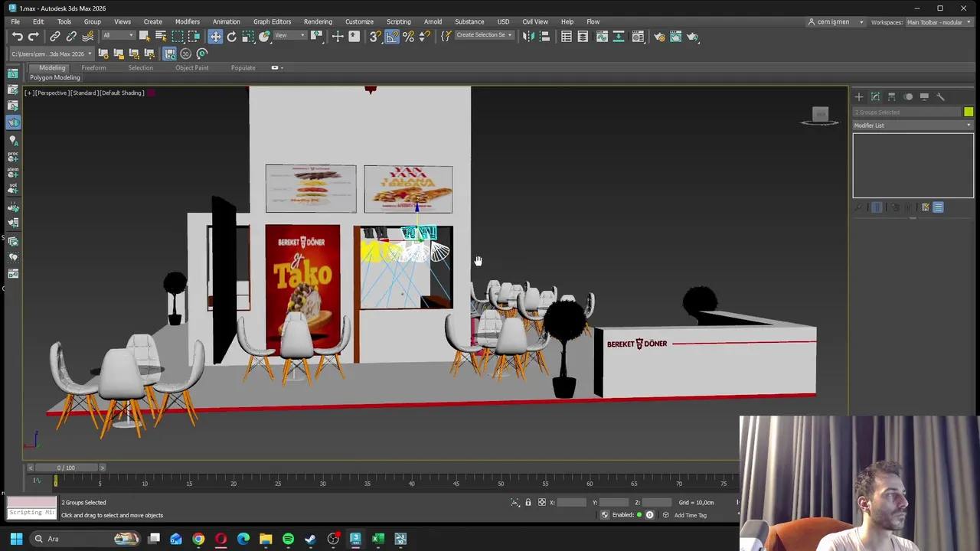The height and width of the screenshot is (551, 980).
Task: Switch to the Populate ribbon tab
Action: (x=243, y=68)
